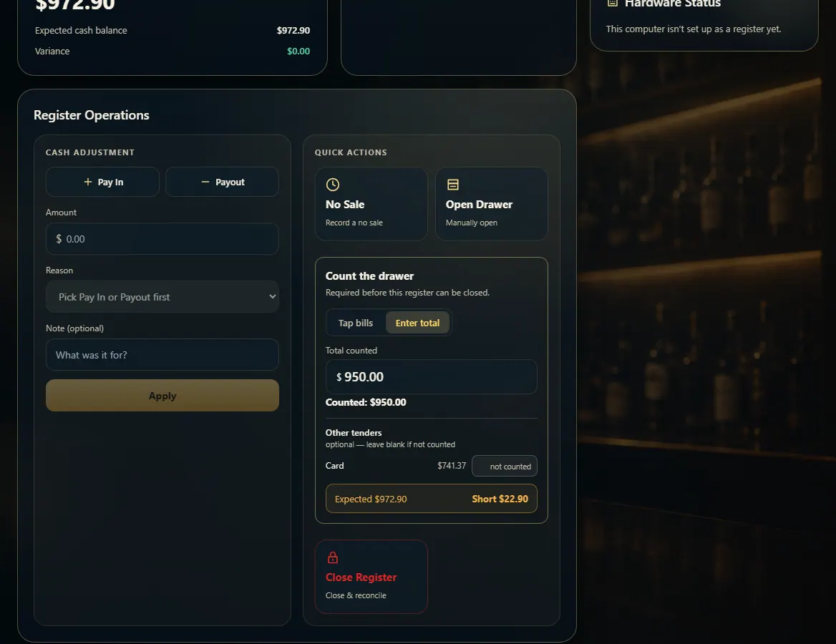Image resolution: width=836 pixels, height=644 pixels.
Task: Select Pay In adjustment type
Action: pos(102,182)
